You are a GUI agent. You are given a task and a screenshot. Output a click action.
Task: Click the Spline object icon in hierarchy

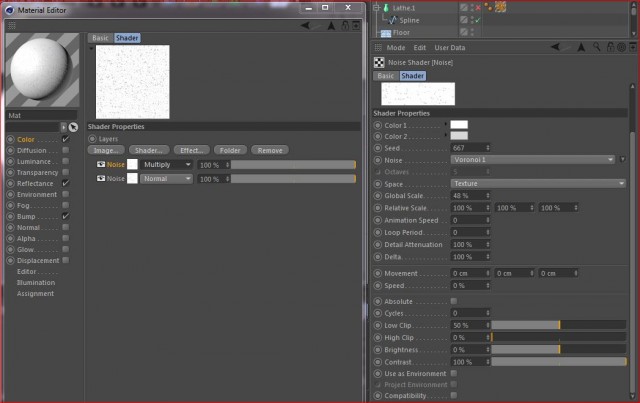click(x=393, y=20)
